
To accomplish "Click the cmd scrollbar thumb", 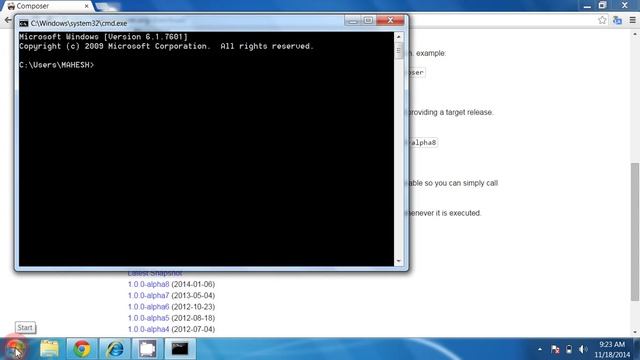I will (399, 51).
